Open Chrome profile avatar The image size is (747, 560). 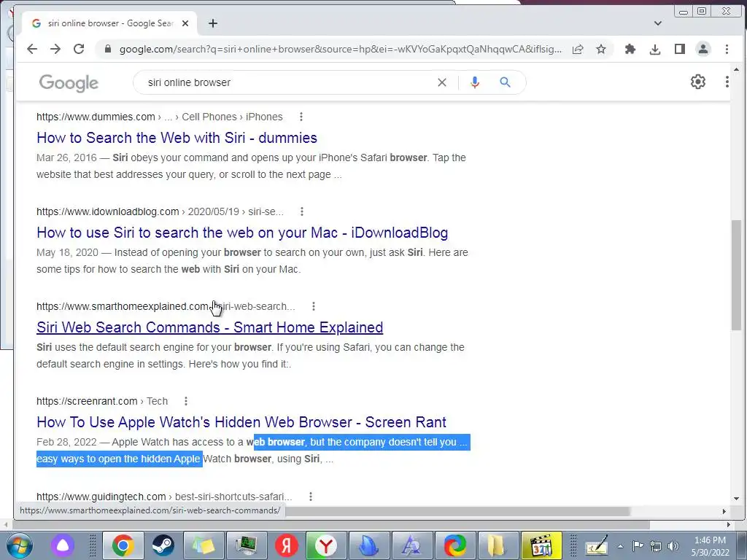click(x=703, y=49)
